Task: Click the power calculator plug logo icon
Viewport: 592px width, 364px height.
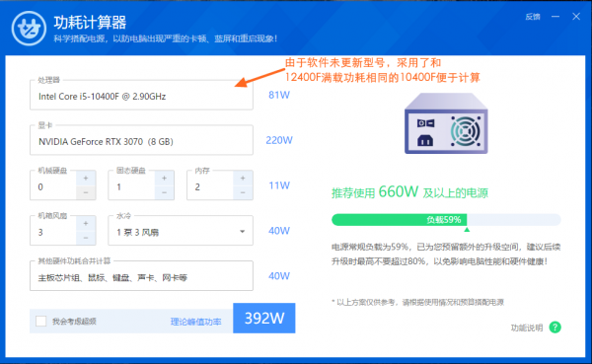Action: pyautogui.click(x=29, y=29)
